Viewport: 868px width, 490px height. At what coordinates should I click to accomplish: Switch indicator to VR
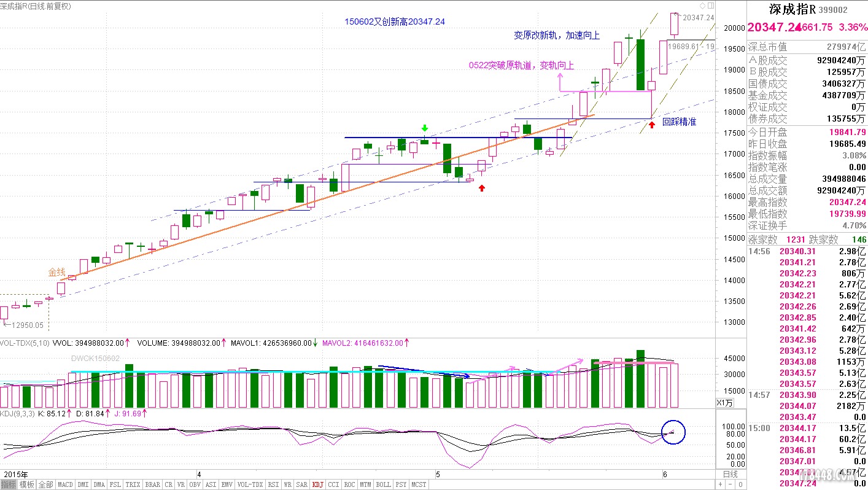coord(181,484)
